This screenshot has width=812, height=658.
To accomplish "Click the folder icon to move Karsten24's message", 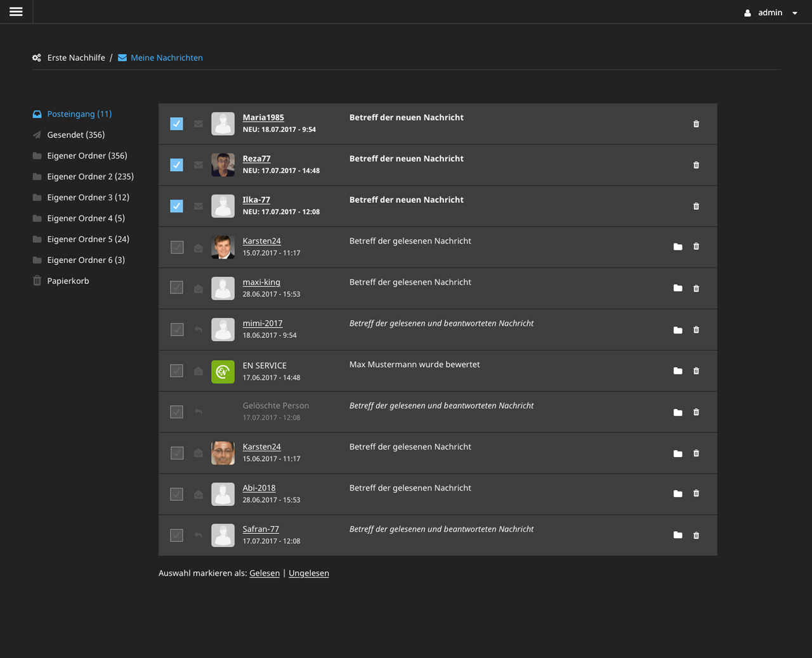I will coord(678,247).
